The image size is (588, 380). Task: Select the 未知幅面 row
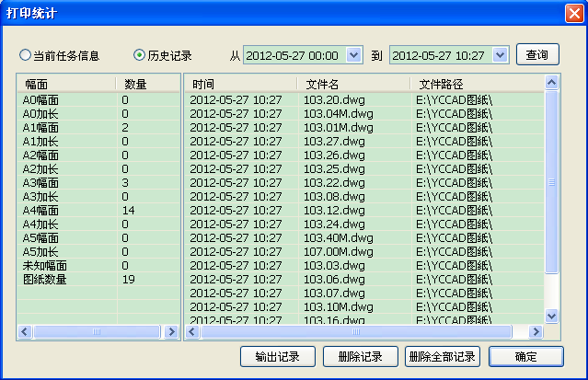tap(98, 266)
